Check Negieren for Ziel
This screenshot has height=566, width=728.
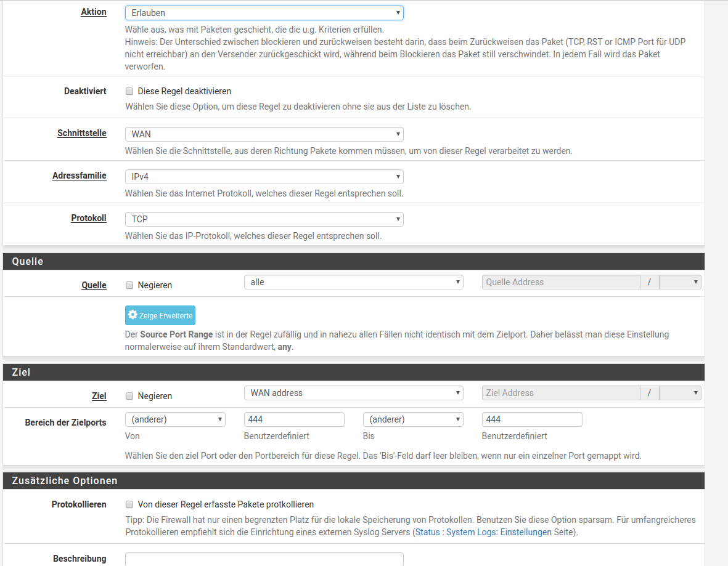click(x=129, y=396)
